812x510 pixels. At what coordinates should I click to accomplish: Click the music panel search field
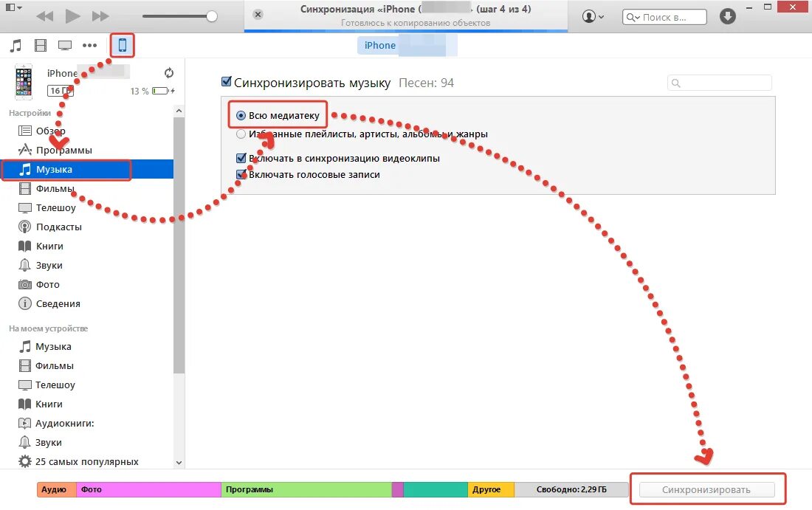[720, 83]
